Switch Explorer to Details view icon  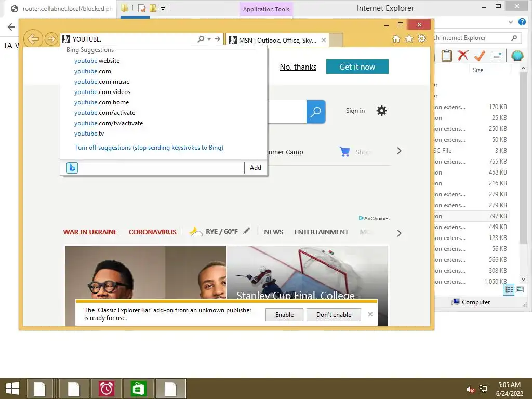(x=509, y=290)
